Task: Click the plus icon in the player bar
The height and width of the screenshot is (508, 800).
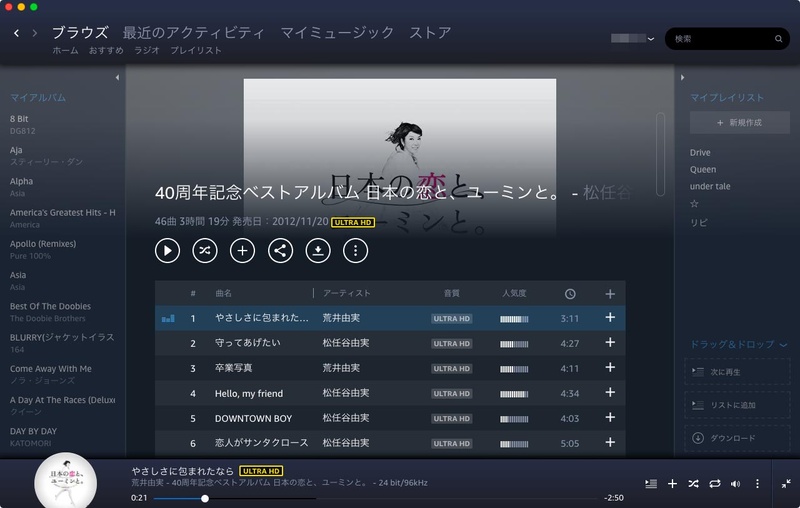Action: 672,484
